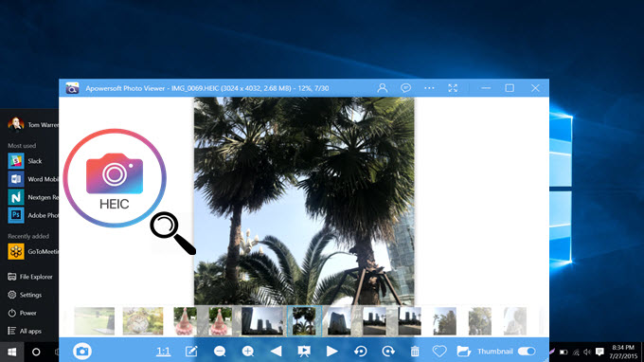Viewport: 644px width, 362px height.
Task: Set image to 1:1 actual size
Action: pyautogui.click(x=164, y=352)
